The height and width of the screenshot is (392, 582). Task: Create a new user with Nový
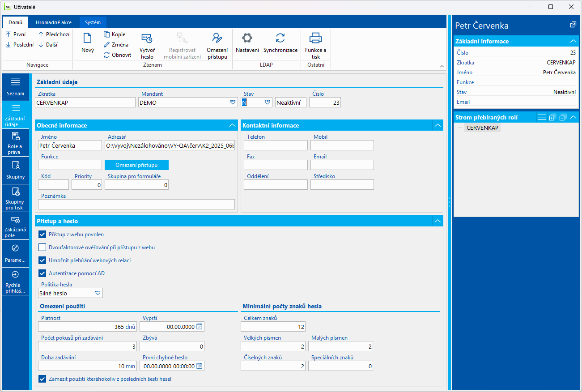click(88, 44)
